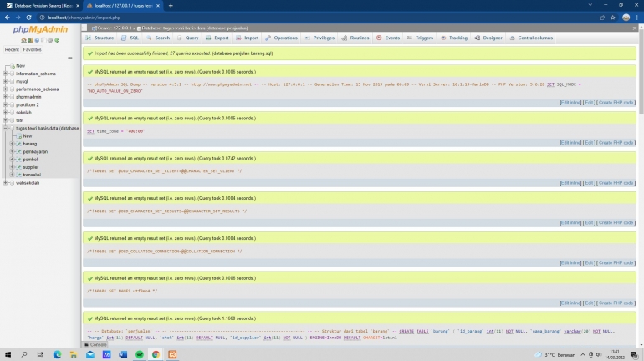
Task: Reload the browser page
Action: click(x=28, y=18)
